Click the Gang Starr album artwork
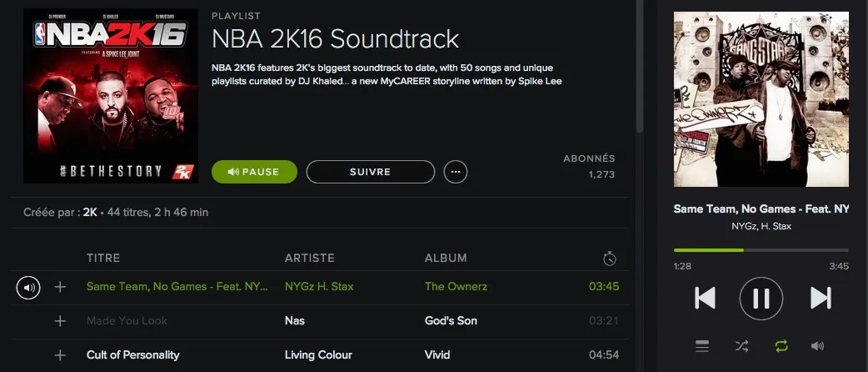The image size is (868, 372). pyautogui.click(x=761, y=99)
